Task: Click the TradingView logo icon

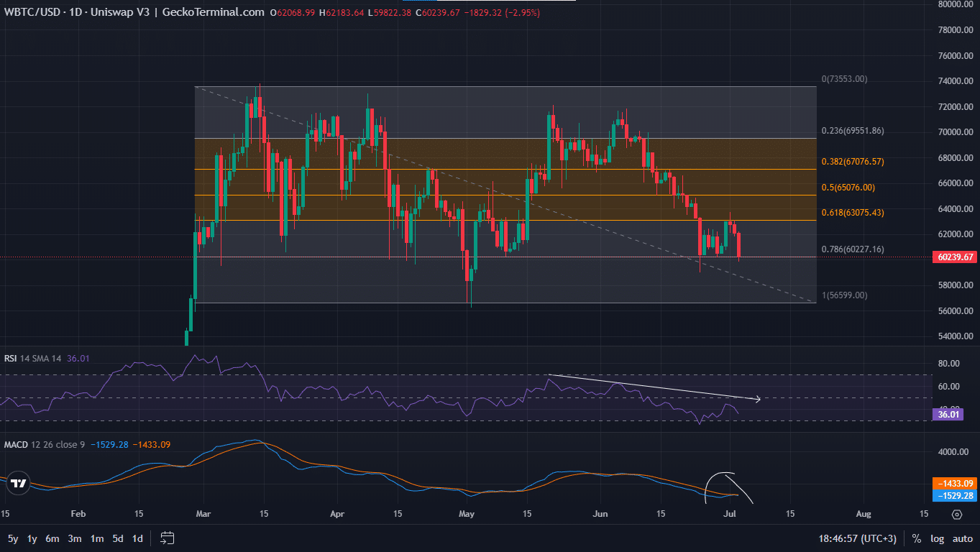Action: point(19,484)
